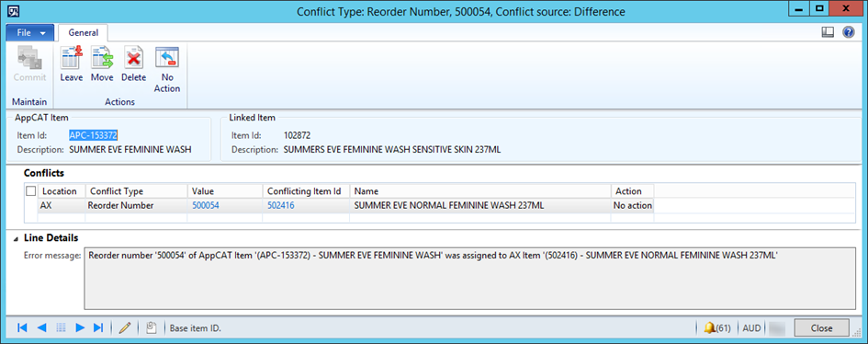Collapse the Line Details section
The image size is (868, 344).
click(x=16, y=238)
